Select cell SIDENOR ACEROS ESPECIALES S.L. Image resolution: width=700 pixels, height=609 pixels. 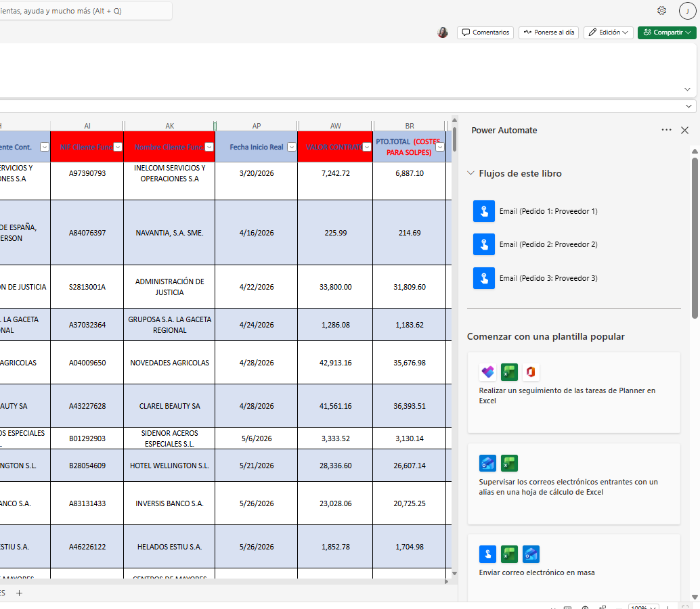click(x=170, y=438)
